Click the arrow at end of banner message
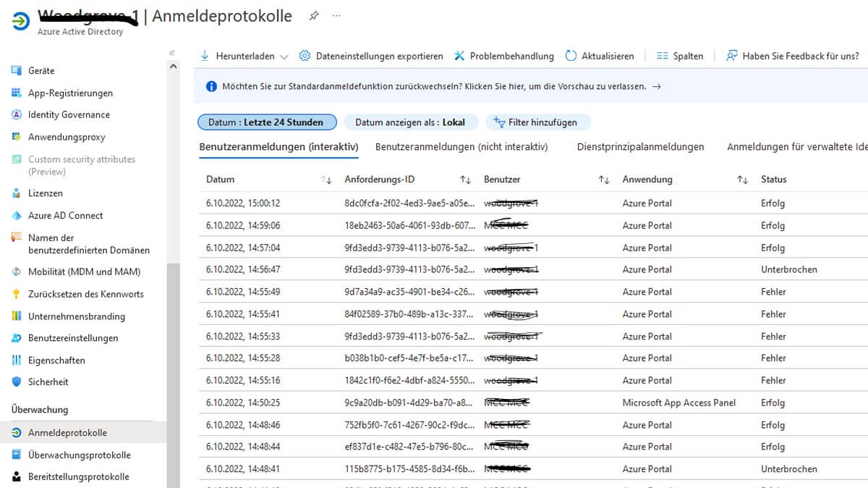The image size is (868, 488). tap(656, 86)
